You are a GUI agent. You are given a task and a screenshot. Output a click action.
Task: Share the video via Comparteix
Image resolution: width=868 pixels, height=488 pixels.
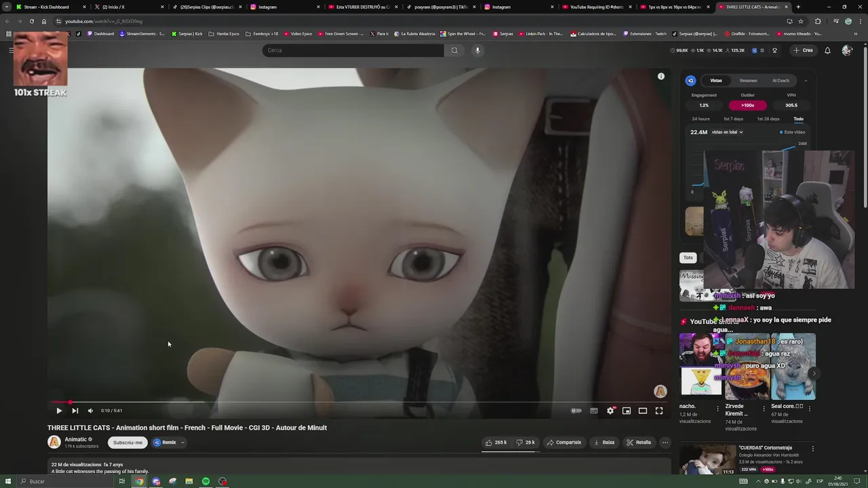(564, 443)
